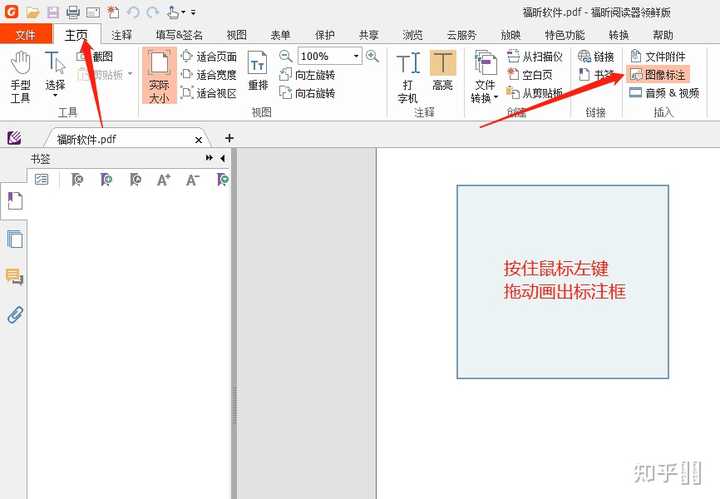Image resolution: width=720 pixels, height=499 pixels.
Task: Open the attachments paperclip sidebar icon
Action: (x=15, y=315)
